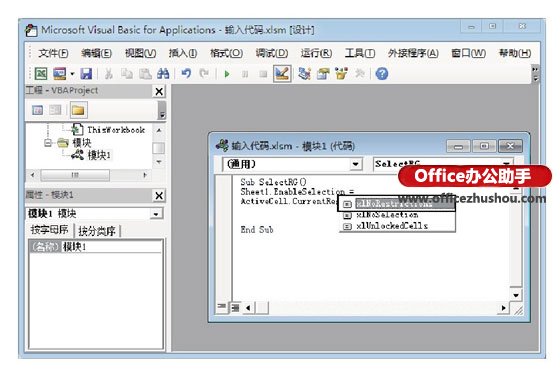Open the 调试(D) menu
The width and height of the screenshot is (560, 372).
[272, 53]
